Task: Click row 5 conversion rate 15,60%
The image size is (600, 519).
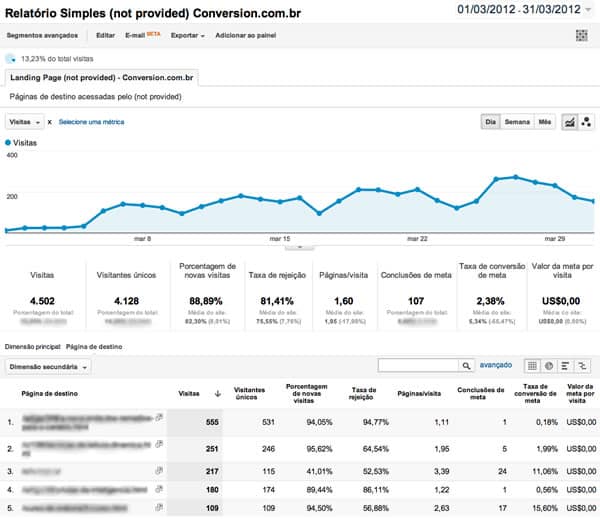Action: [545, 508]
